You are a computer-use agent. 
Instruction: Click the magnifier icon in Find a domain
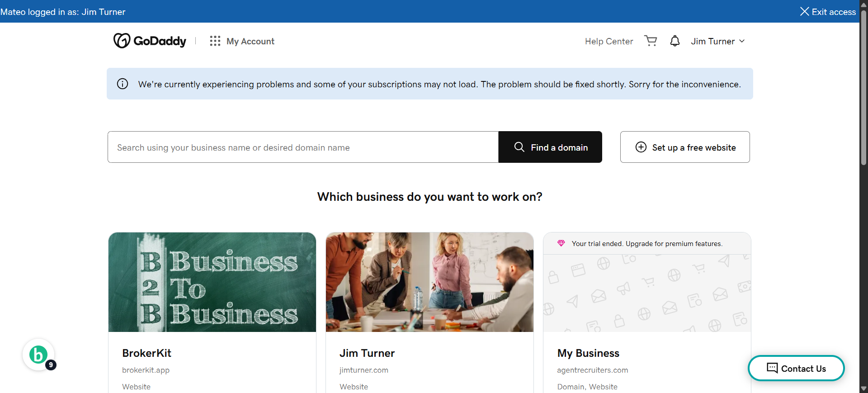tap(519, 147)
